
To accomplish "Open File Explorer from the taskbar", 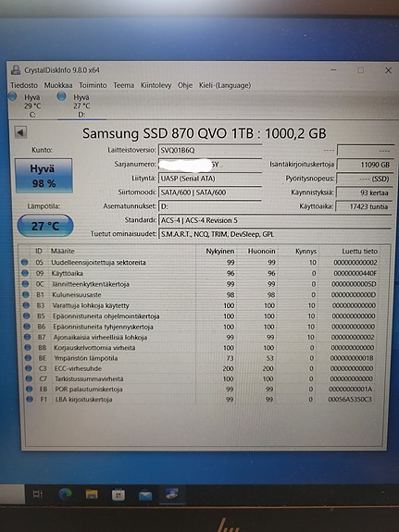I will click(92, 494).
